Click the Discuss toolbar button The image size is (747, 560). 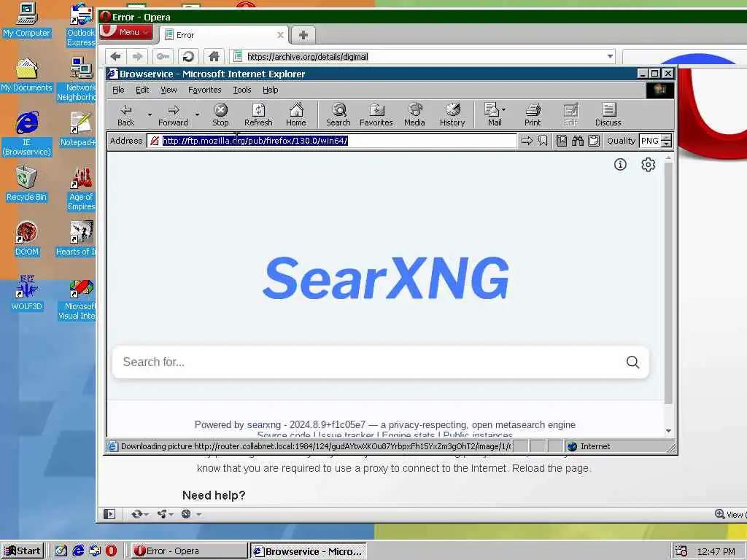click(x=608, y=115)
